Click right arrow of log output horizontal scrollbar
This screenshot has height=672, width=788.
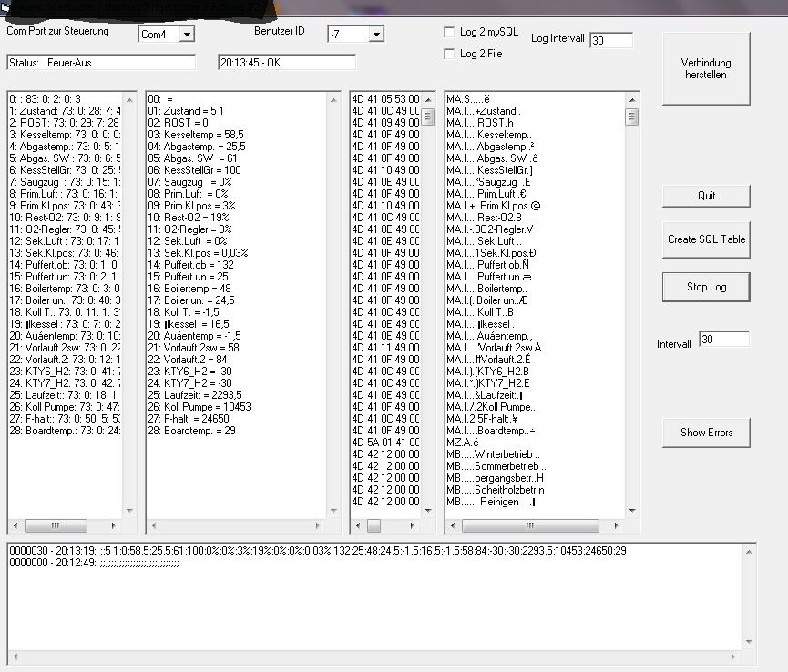[732, 657]
